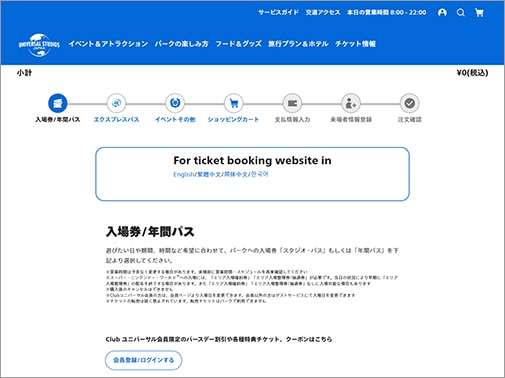
Task: Click the ショッピングカート step label
Action: point(234,119)
